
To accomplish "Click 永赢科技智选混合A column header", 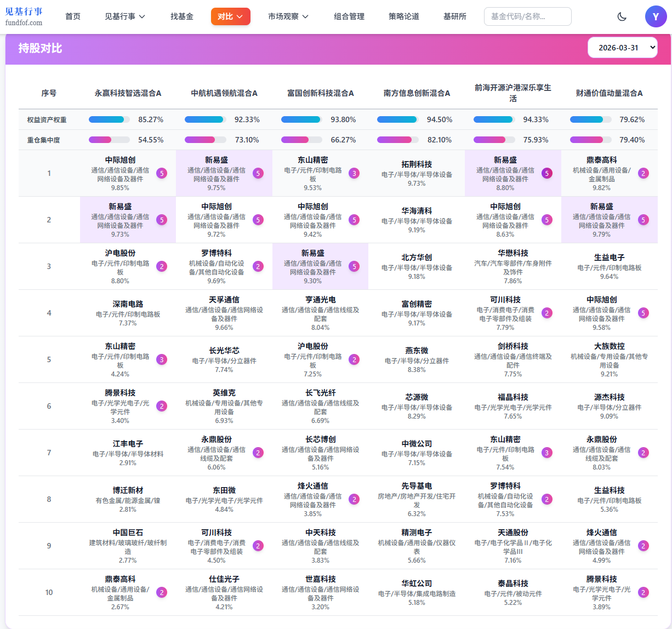I will 128,93.
